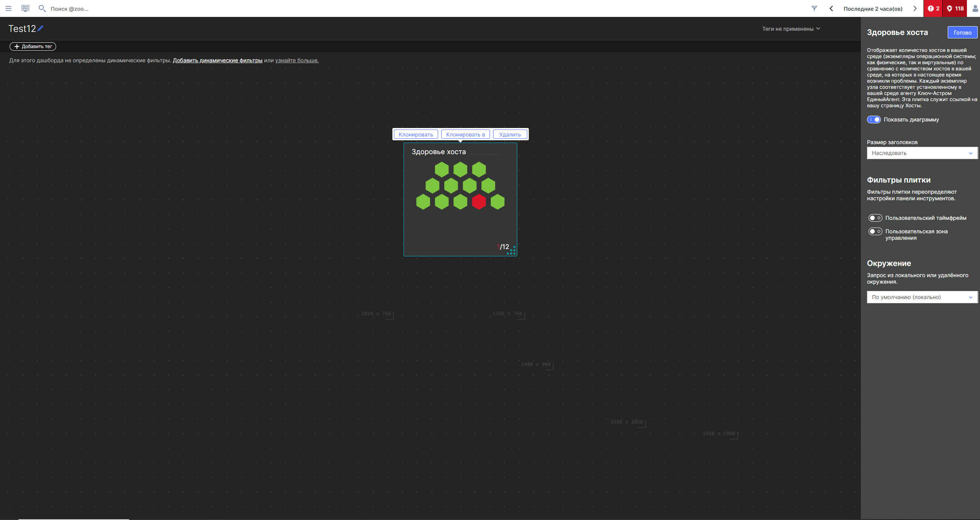Enable Пользовательская зона управления toggle
The width and height of the screenshot is (980, 520).
click(x=875, y=231)
